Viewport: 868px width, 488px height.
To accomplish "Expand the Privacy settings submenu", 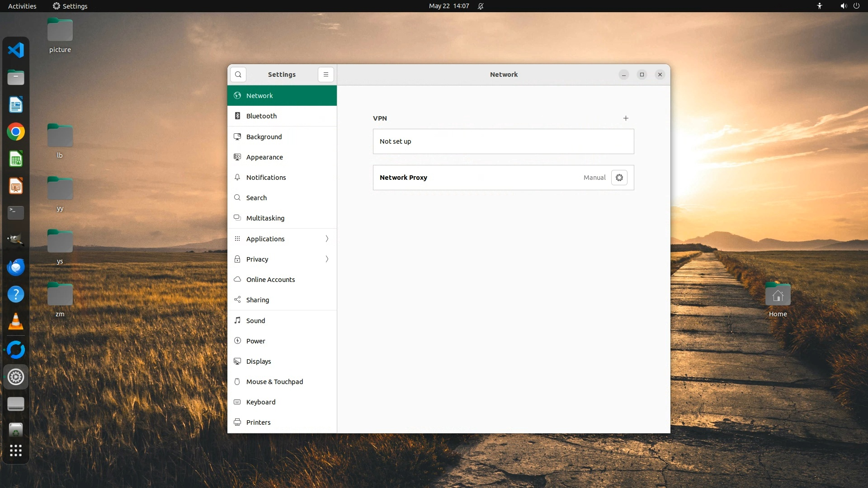I will tap(327, 259).
